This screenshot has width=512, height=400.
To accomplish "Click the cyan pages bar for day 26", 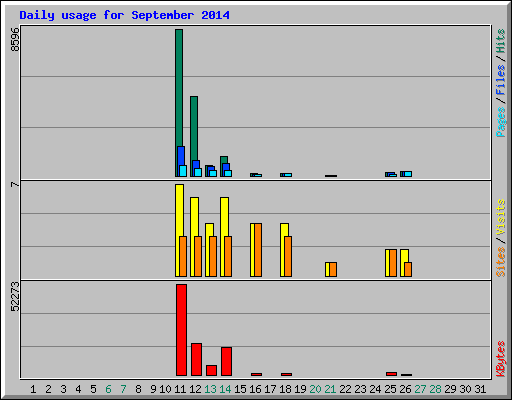I will click(408, 174).
